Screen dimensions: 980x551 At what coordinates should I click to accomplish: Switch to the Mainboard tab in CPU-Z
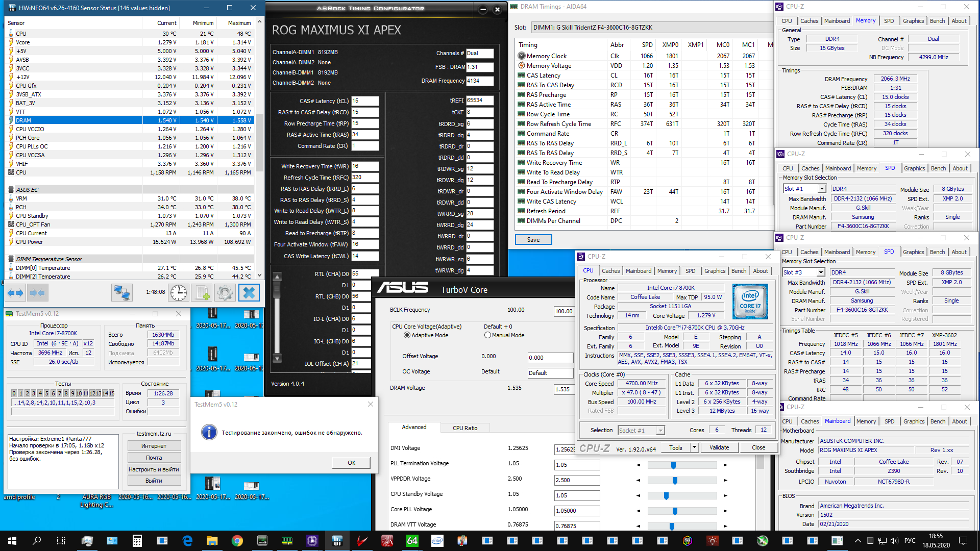point(639,271)
